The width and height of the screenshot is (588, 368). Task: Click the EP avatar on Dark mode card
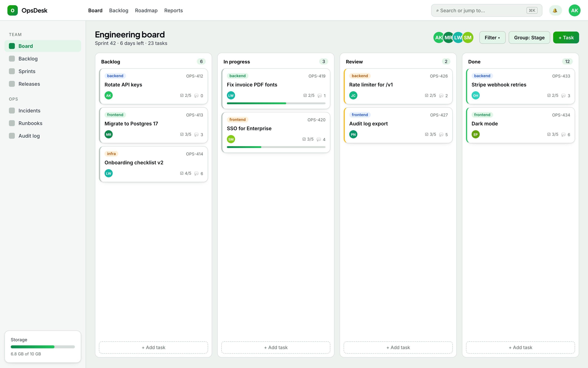(x=476, y=134)
